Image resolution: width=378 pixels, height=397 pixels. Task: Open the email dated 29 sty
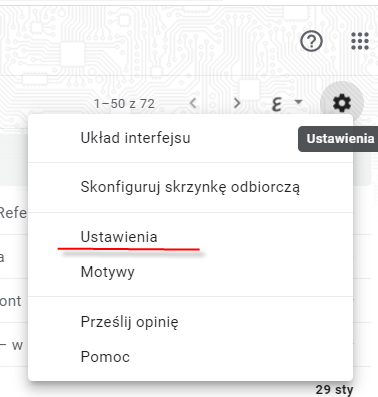tap(334, 389)
